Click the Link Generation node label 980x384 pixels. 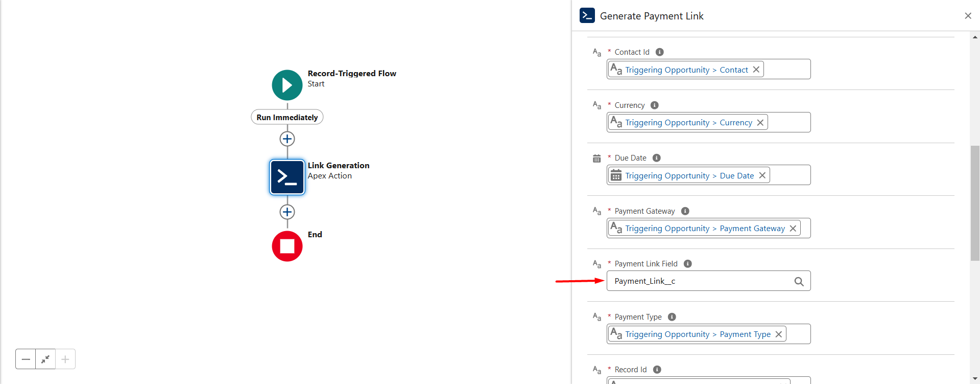338,166
